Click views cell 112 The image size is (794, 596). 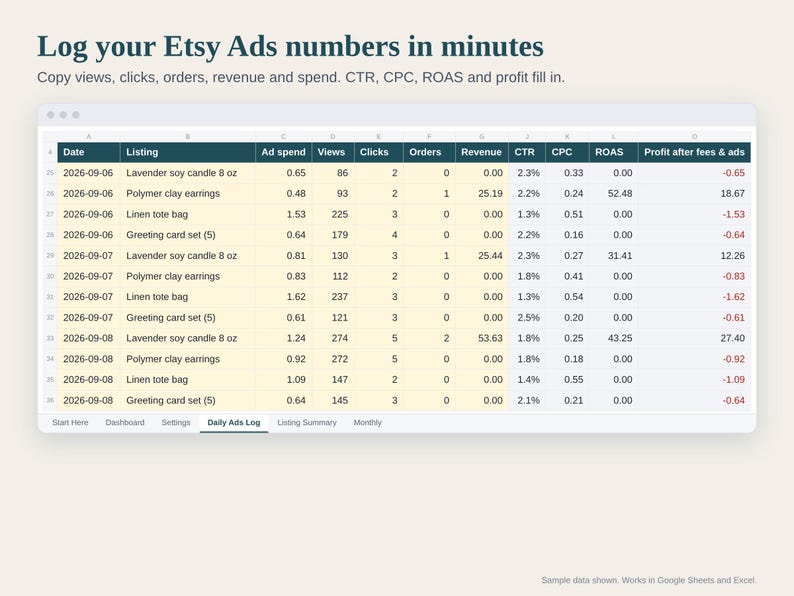coord(333,276)
